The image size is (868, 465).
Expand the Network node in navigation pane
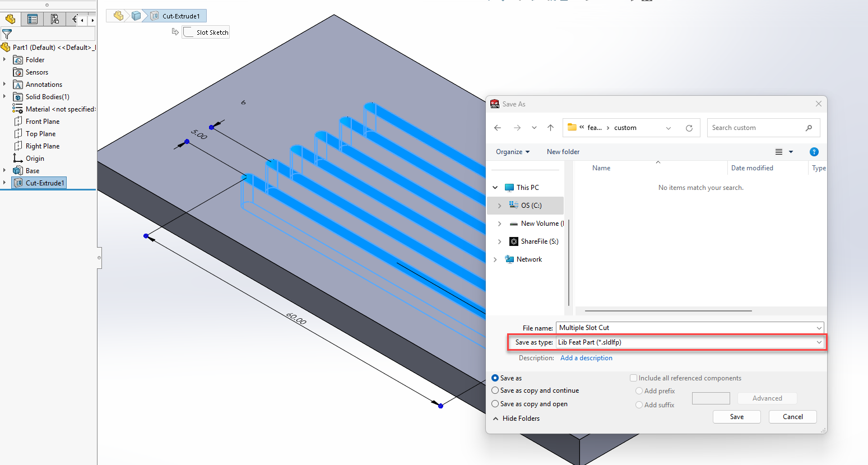495,259
